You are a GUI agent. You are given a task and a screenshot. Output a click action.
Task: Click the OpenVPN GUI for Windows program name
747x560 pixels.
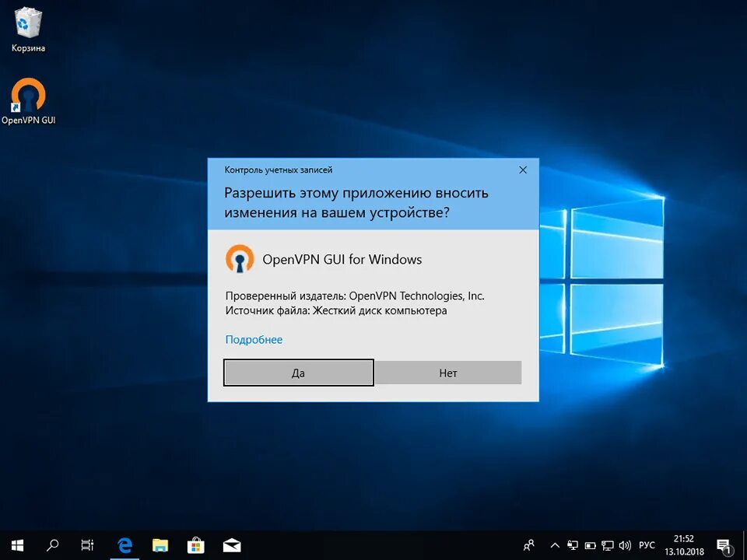pyautogui.click(x=342, y=260)
